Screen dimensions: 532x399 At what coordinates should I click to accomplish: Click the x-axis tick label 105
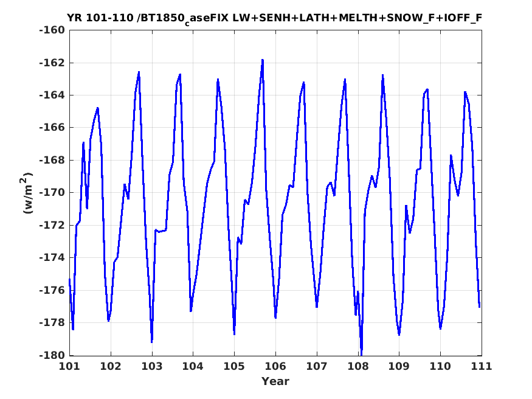pyautogui.click(x=234, y=366)
